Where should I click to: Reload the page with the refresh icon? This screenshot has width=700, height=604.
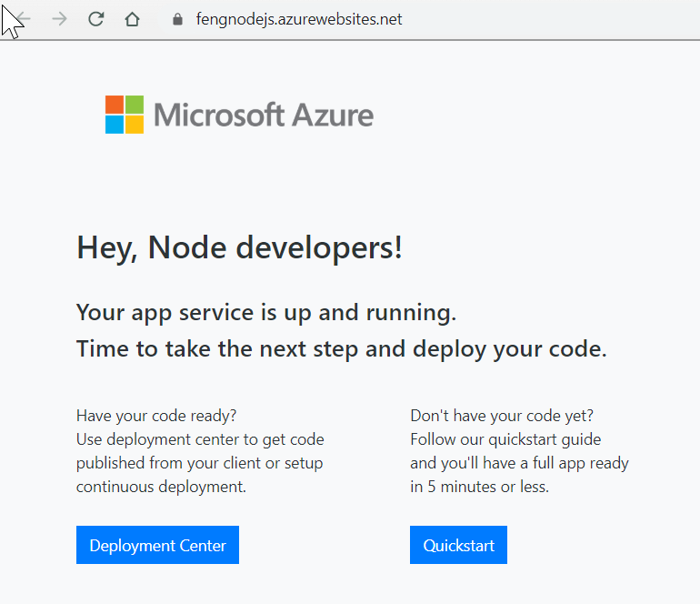point(96,19)
